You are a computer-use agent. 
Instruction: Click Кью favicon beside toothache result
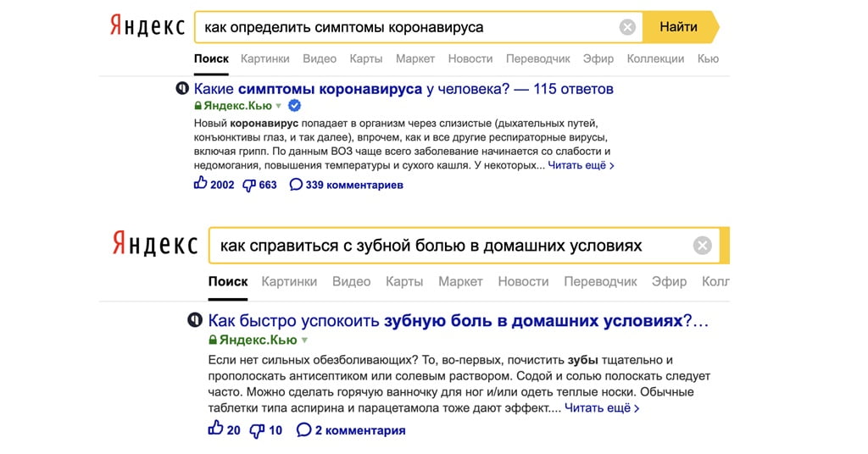195,319
